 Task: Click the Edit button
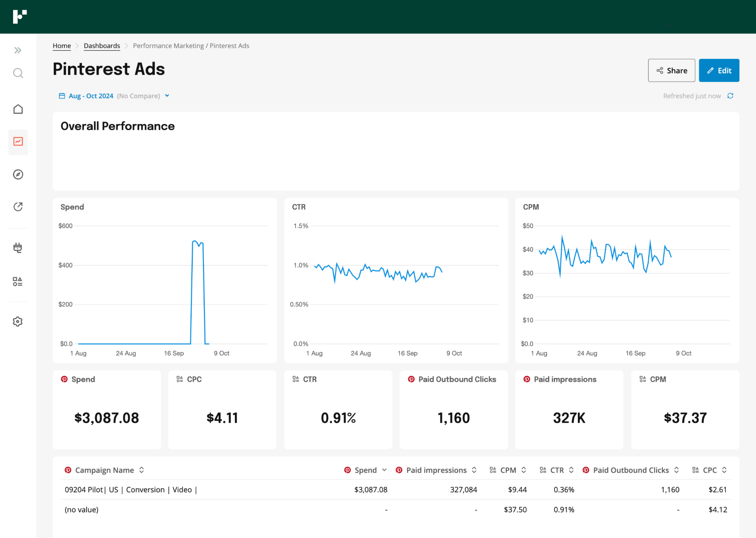coord(719,70)
